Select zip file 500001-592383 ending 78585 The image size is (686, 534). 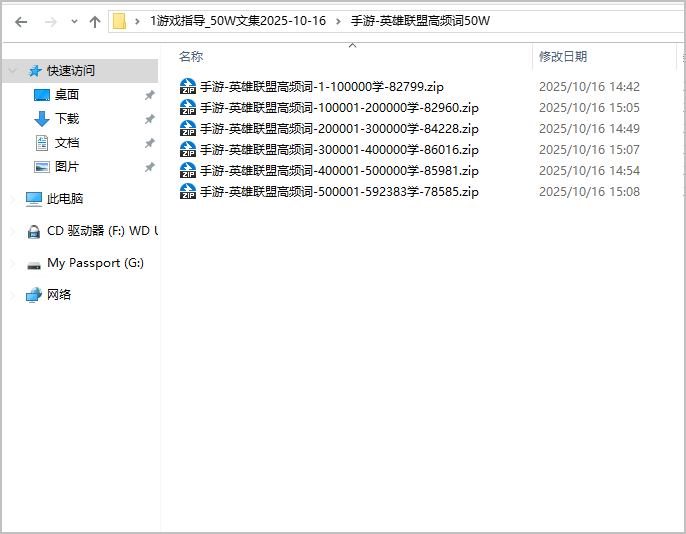(x=339, y=192)
